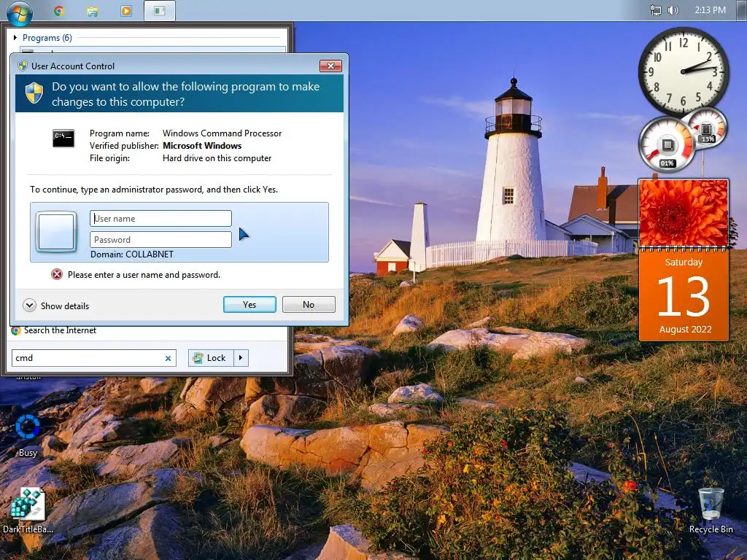Close the User Account Control dialog

[x=330, y=66]
